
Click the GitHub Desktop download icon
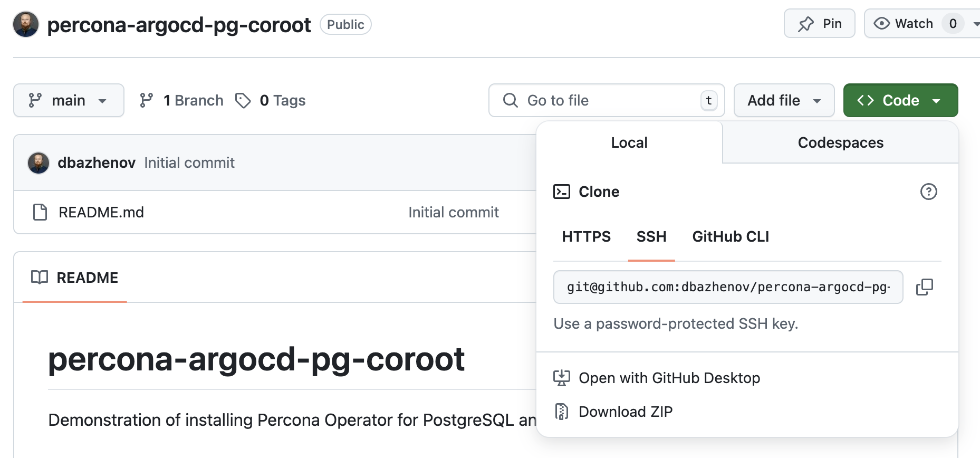click(562, 378)
